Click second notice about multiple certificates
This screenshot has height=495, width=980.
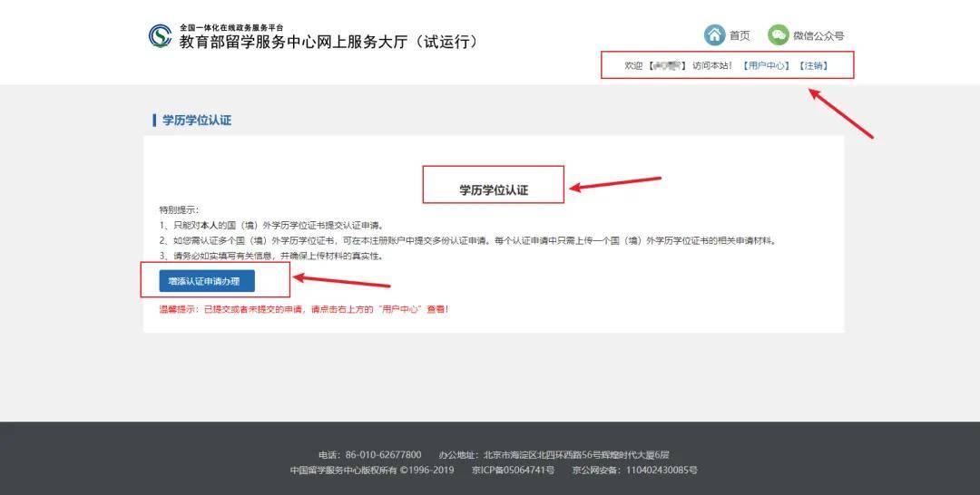(x=468, y=240)
